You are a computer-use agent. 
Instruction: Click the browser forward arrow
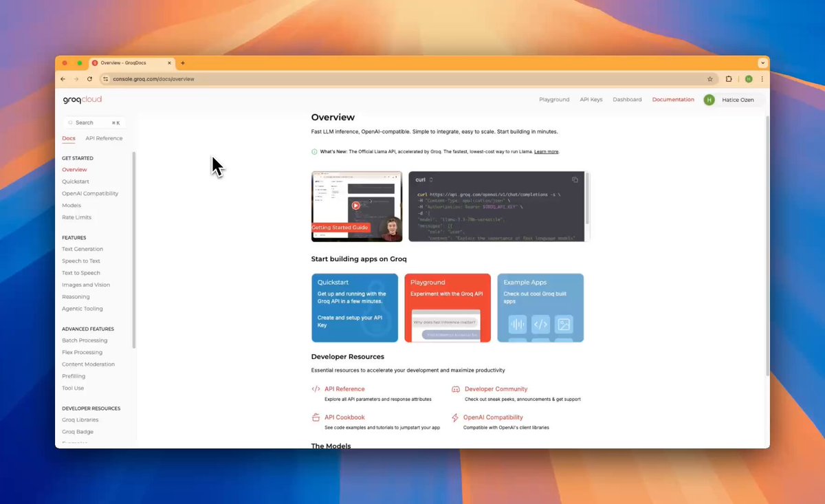(76, 79)
